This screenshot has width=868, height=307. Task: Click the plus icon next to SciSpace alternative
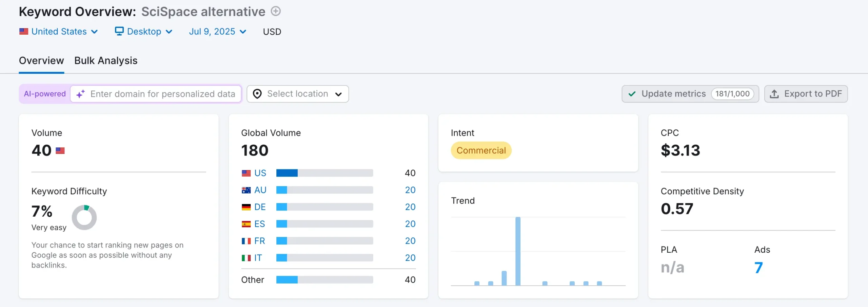pos(276,11)
